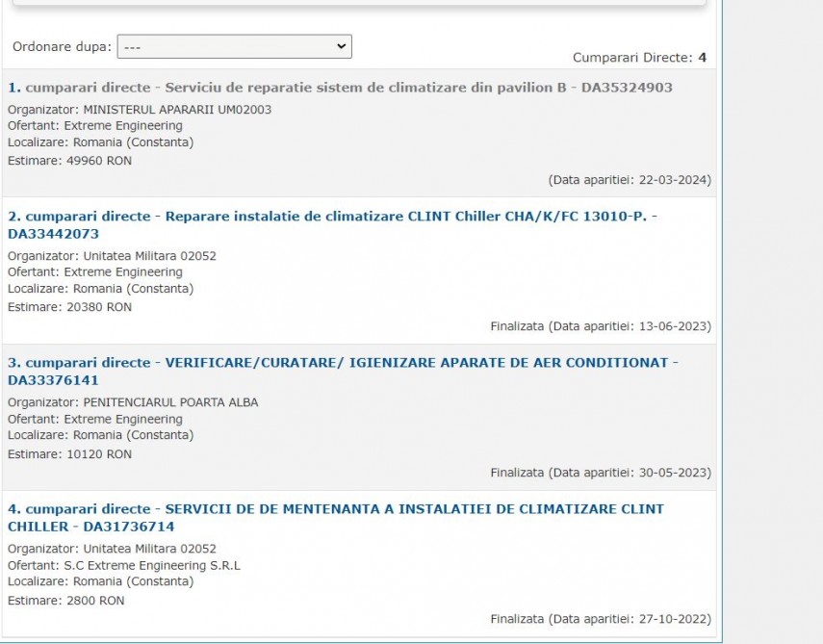Select text 'Estimare: 2800 RON'

(66, 601)
